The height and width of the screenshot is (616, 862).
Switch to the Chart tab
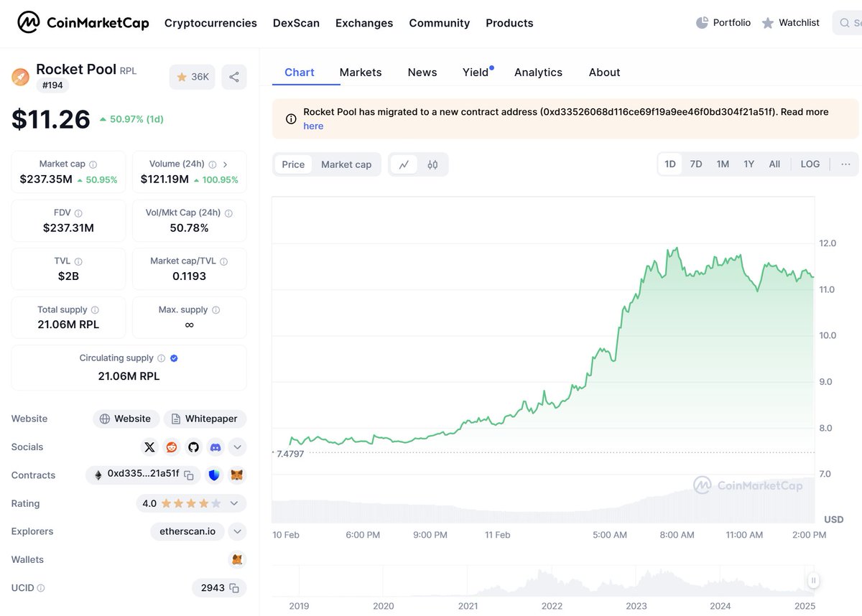(x=300, y=72)
